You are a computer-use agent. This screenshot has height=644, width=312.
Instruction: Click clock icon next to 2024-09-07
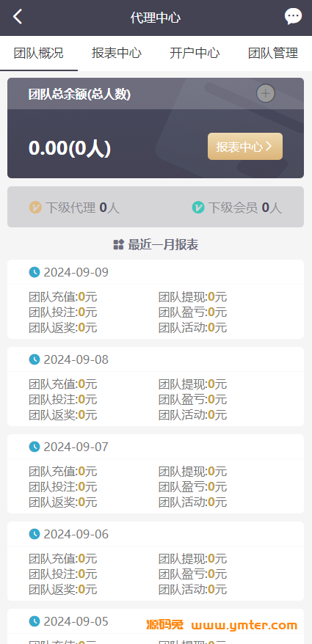(x=35, y=447)
